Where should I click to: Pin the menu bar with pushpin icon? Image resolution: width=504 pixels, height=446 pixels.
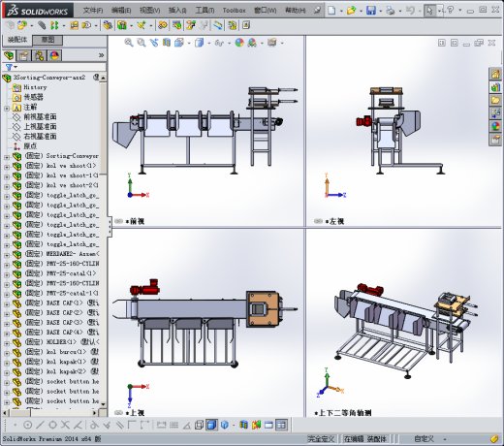tap(317, 11)
